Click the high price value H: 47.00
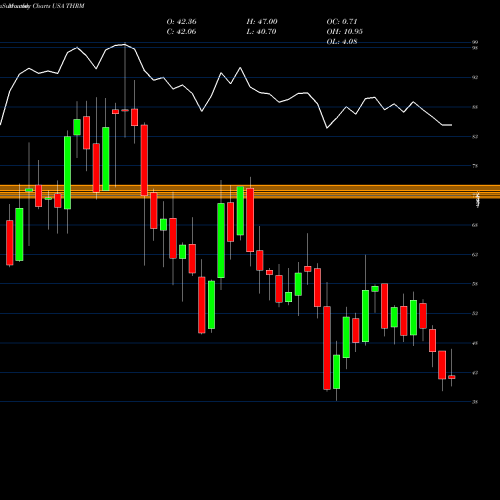This screenshot has height=500, width=500. click(x=262, y=22)
